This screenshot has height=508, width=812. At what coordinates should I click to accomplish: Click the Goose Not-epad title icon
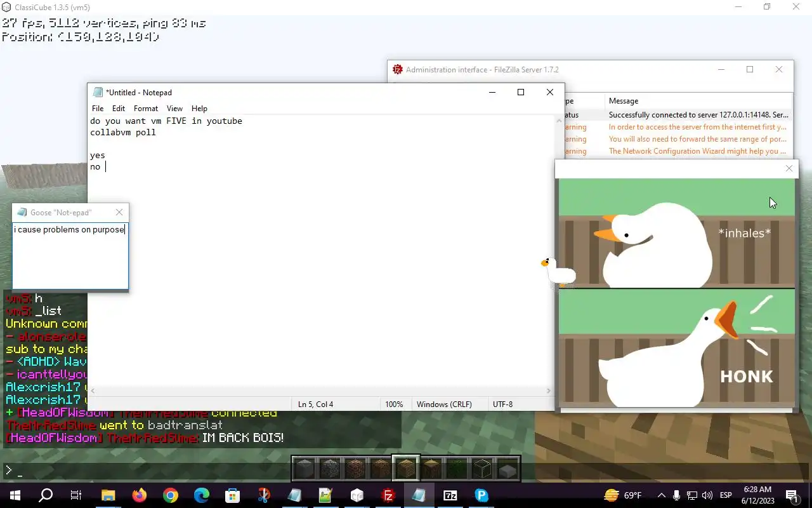coord(22,212)
